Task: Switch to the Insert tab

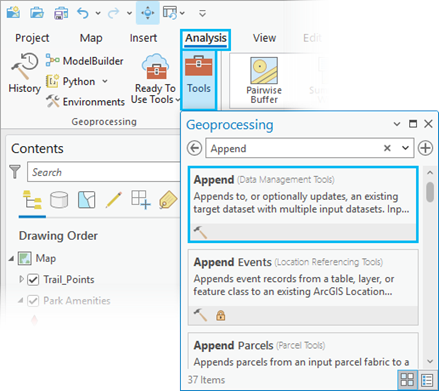Action: click(143, 38)
